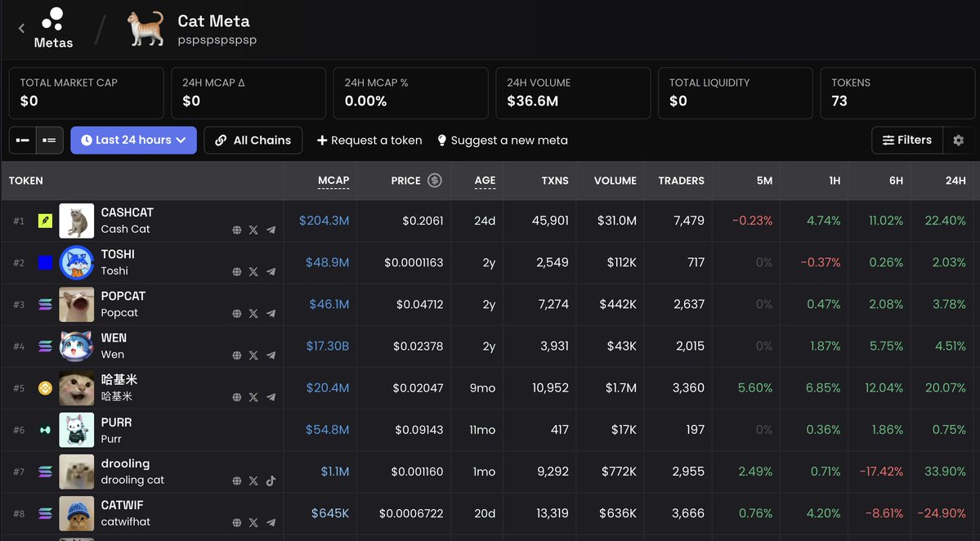Open 哈基米 website globe icon
980x541 pixels.
(x=237, y=397)
